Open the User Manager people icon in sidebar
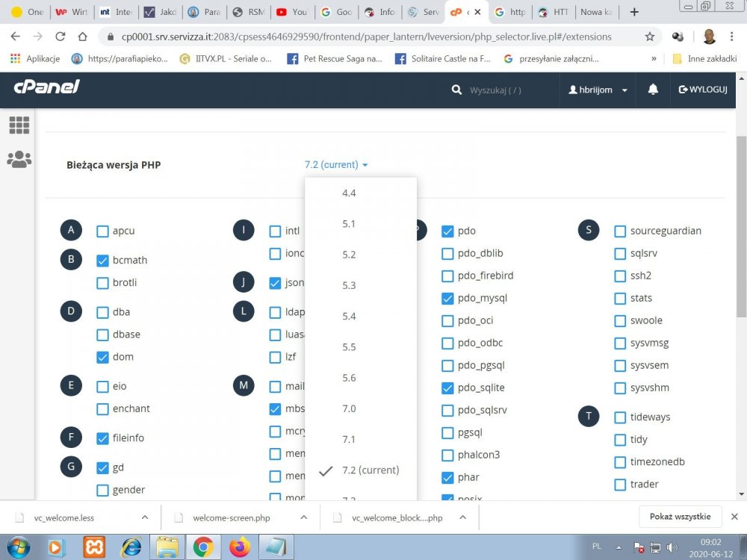 click(x=19, y=159)
